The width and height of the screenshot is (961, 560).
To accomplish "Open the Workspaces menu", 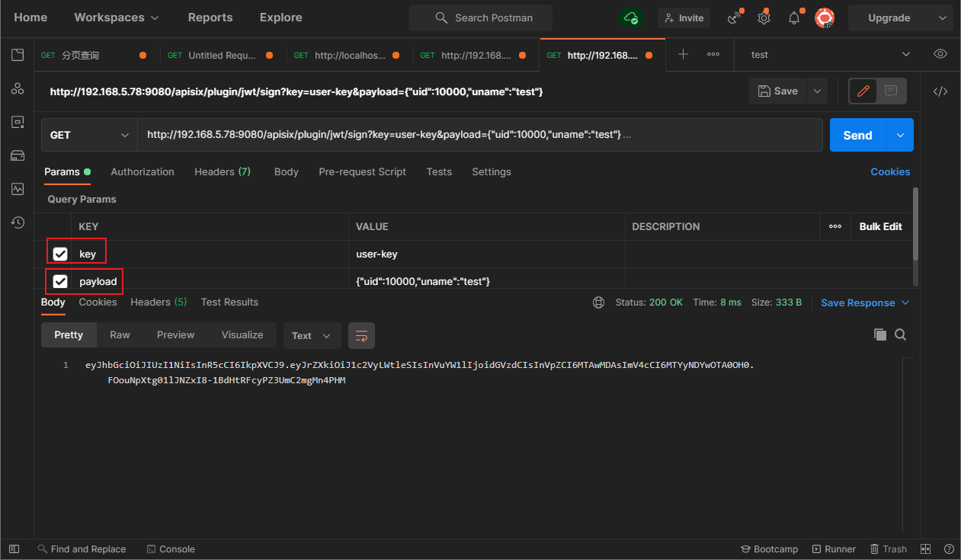I will tap(117, 18).
